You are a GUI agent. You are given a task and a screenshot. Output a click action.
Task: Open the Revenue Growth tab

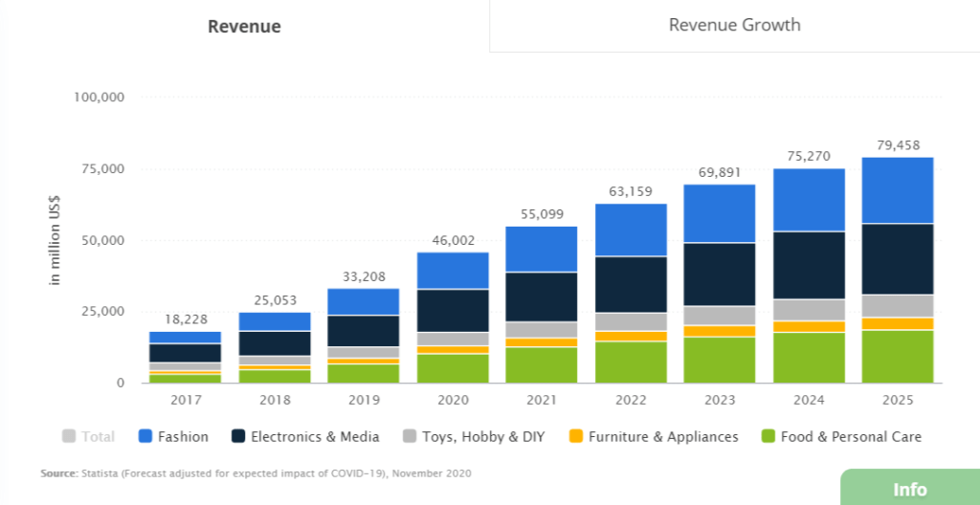coord(734,26)
